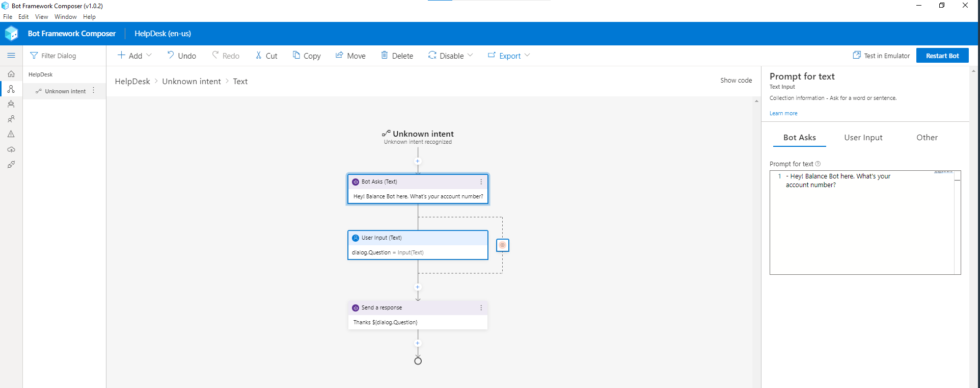Viewport: 980px width, 388px height.
Task: Open more options for Unknown intent tree item
Action: [x=93, y=91]
